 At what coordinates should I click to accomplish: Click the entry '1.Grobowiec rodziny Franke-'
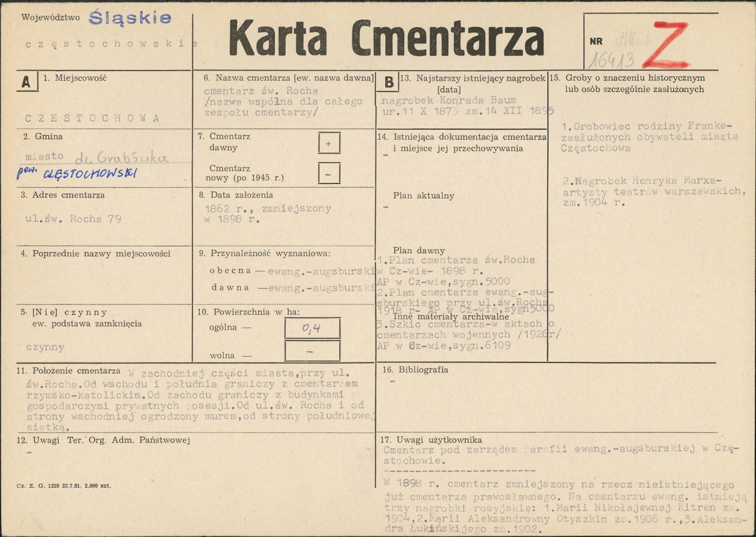pos(646,126)
